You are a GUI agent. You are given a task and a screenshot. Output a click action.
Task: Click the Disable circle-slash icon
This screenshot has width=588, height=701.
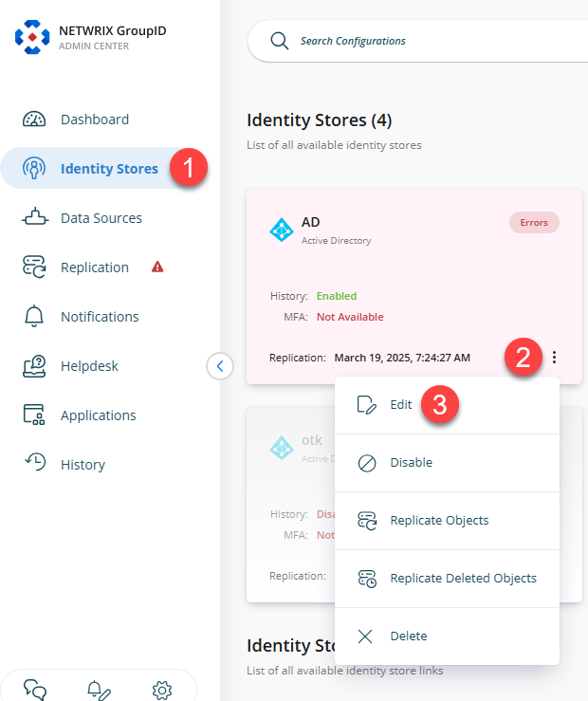click(367, 463)
